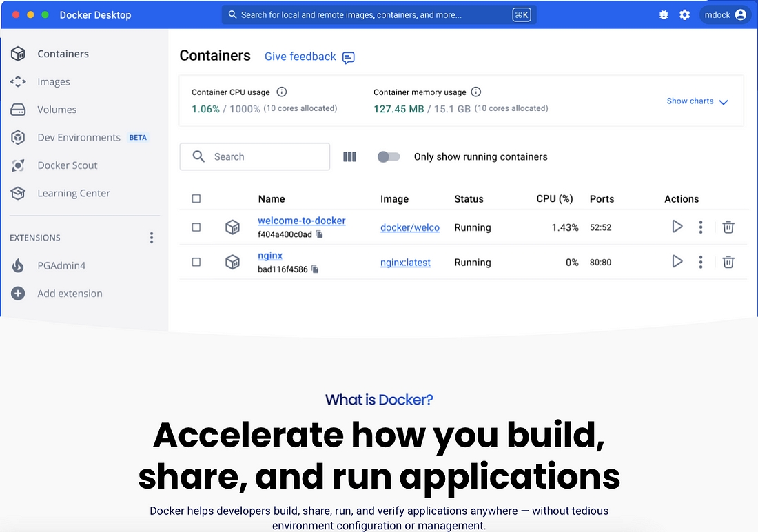This screenshot has width=758, height=532.
Task: Click the 1.43% CPU value
Action: (565, 227)
